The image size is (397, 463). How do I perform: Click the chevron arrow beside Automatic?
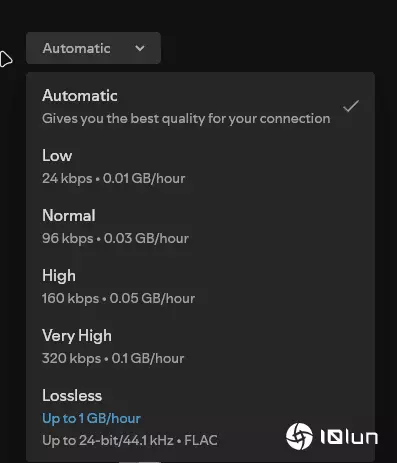(x=140, y=48)
